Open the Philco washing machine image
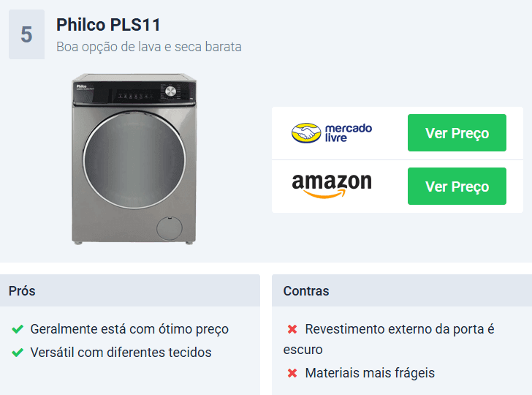532x395 pixels. (134, 159)
